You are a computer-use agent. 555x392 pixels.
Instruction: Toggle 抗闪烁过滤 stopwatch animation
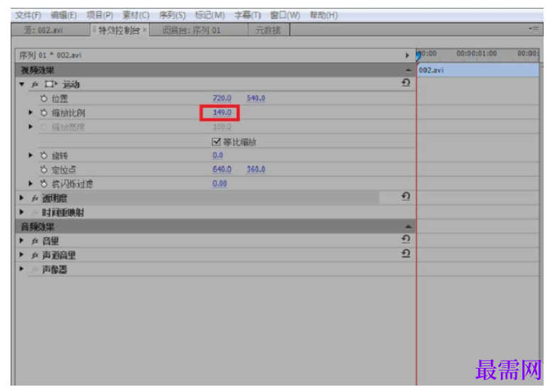pyautogui.click(x=44, y=184)
